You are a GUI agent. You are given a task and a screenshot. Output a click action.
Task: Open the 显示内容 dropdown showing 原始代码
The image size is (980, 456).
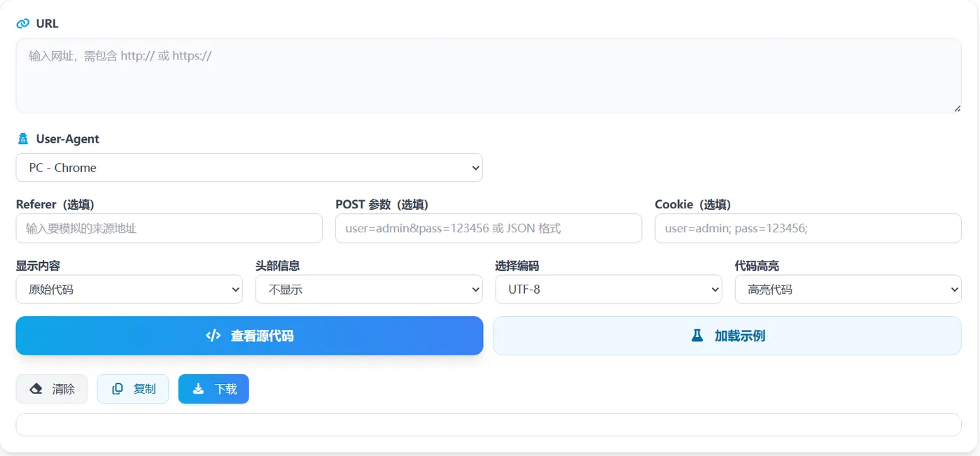(x=129, y=289)
